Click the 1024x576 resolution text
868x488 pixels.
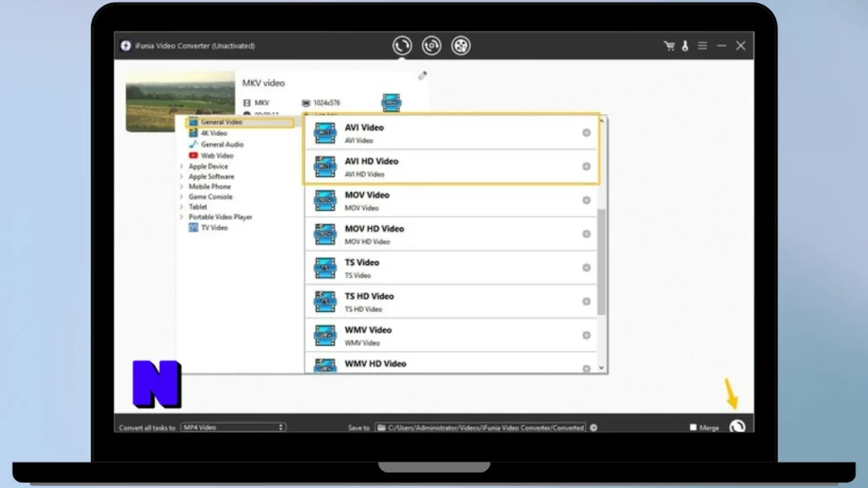[326, 103]
